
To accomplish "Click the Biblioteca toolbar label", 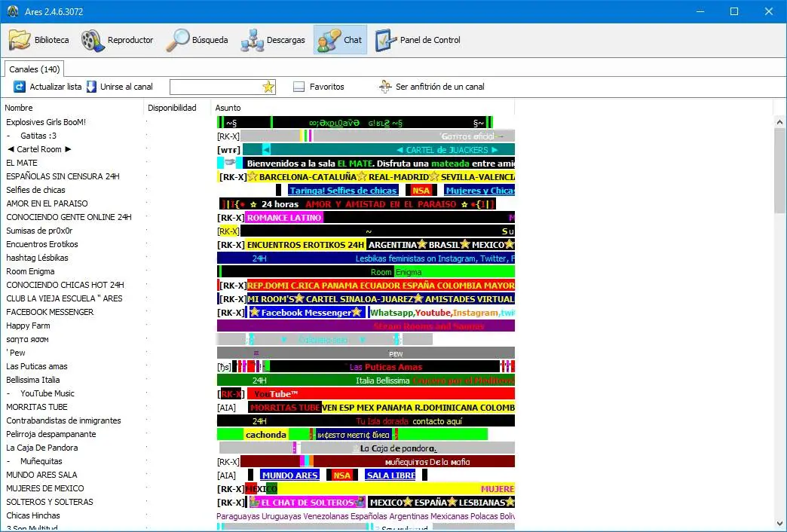I will point(52,40).
